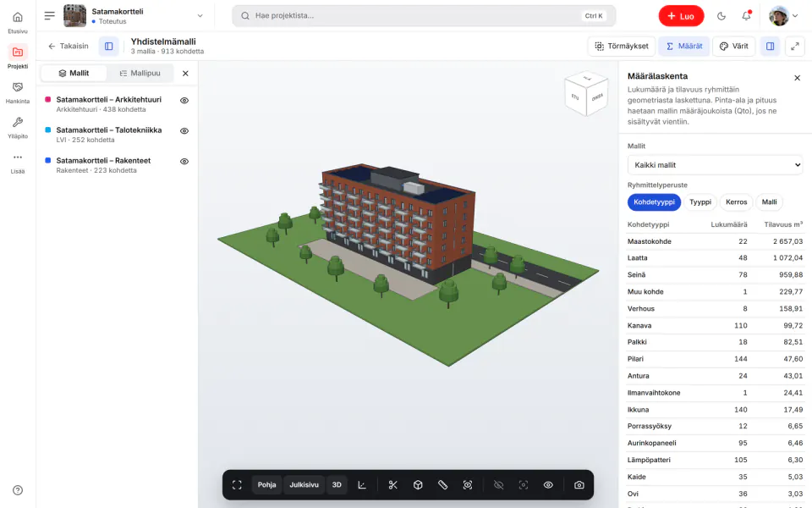Select Tyyppi grouping option
The width and height of the screenshot is (812, 508).
(x=700, y=202)
